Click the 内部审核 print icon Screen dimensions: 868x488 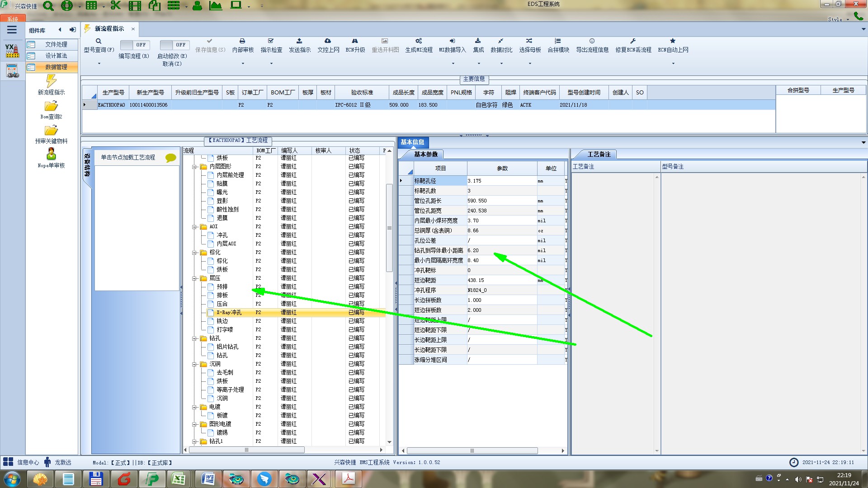pos(242,41)
